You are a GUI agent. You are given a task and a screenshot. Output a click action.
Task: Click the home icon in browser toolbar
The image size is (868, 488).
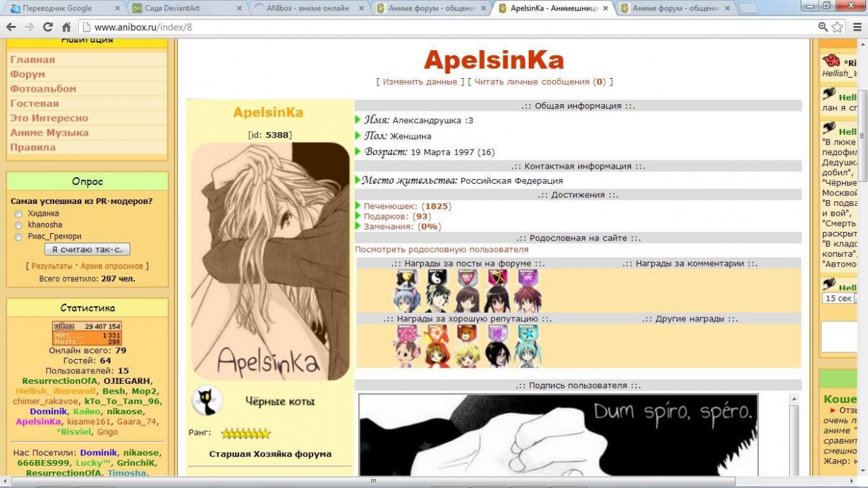(66, 27)
